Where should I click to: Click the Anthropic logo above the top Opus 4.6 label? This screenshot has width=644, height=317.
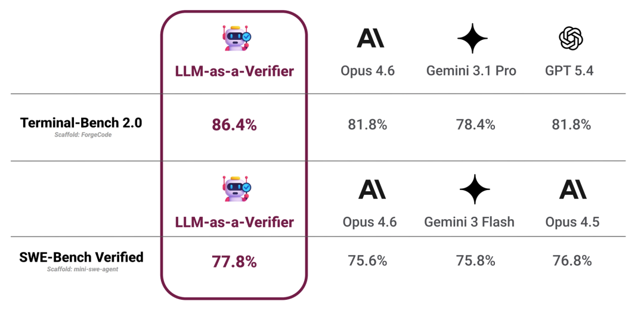point(370,38)
